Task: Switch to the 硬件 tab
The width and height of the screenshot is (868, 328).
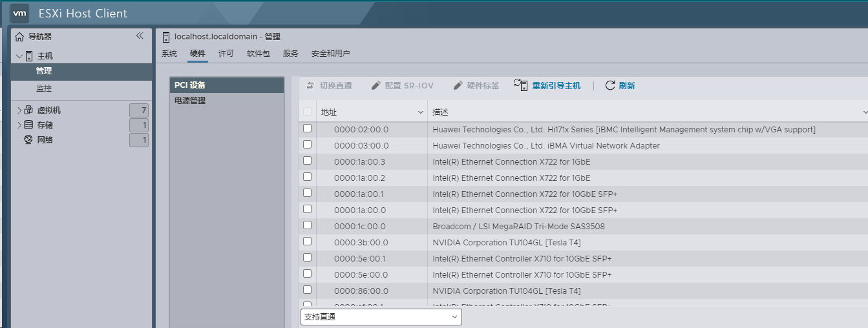Action: [x=198, y=54]
